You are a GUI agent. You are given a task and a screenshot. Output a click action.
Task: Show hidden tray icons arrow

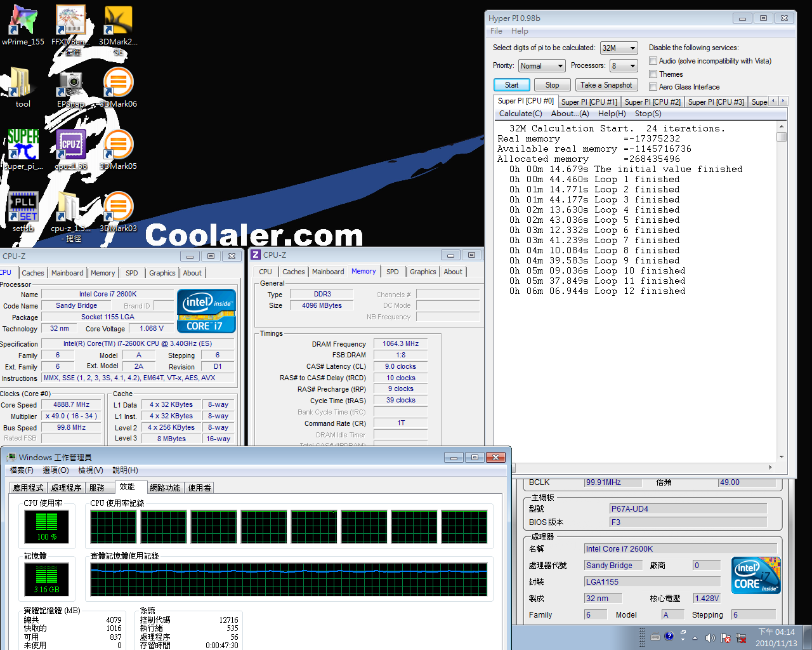coord(695,637)
